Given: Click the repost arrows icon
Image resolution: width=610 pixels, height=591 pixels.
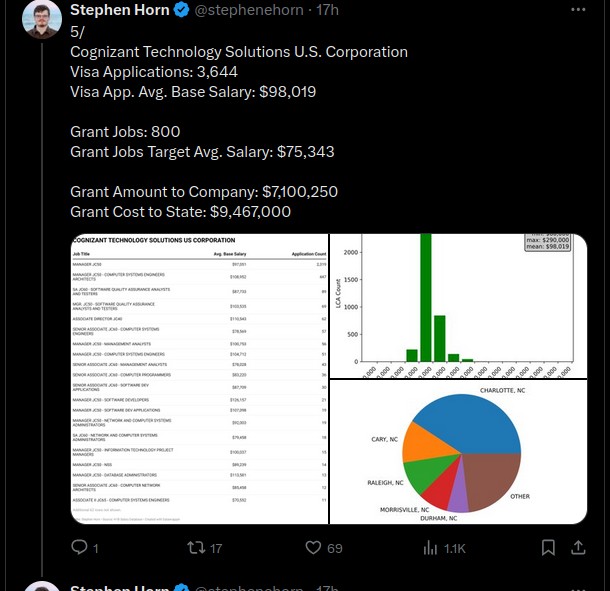Looking at the screenshot, I should pyautogui.click(x=196, y=548).
